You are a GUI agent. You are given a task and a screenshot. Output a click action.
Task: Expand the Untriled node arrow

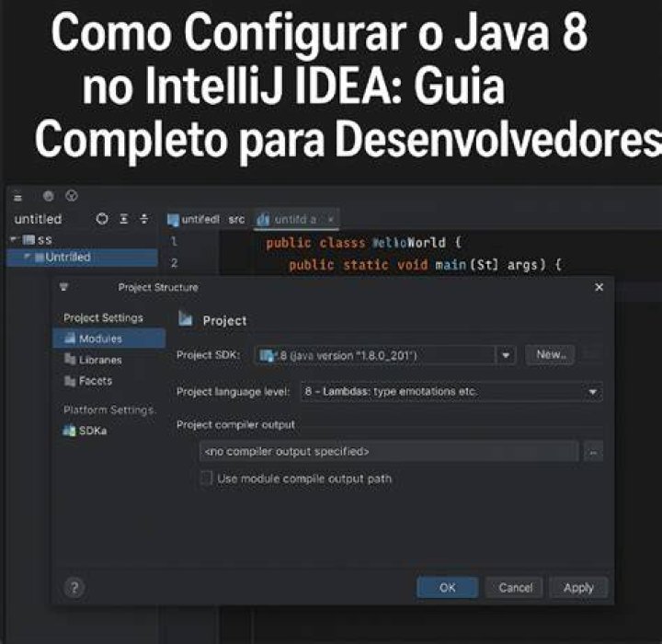pos(27,256)
